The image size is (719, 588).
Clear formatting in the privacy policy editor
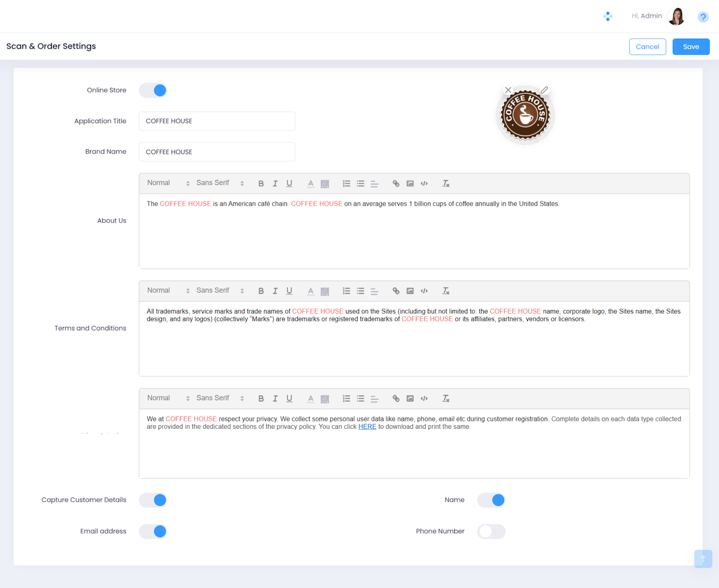[446, 398]
